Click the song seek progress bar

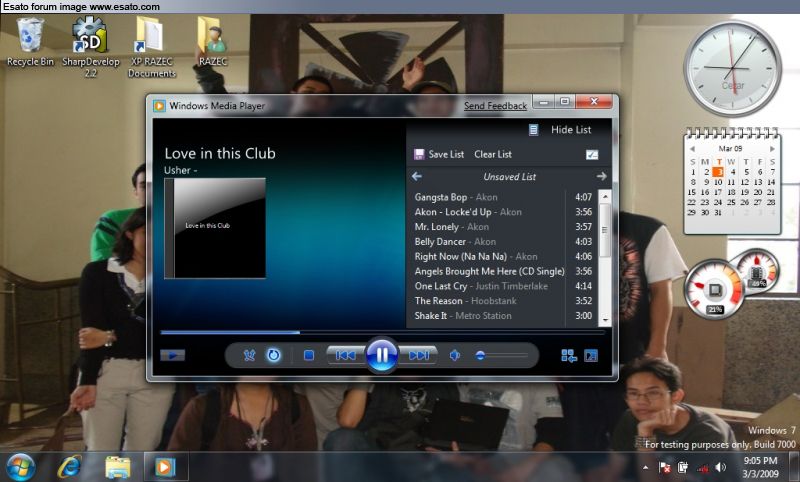[382, 332]
